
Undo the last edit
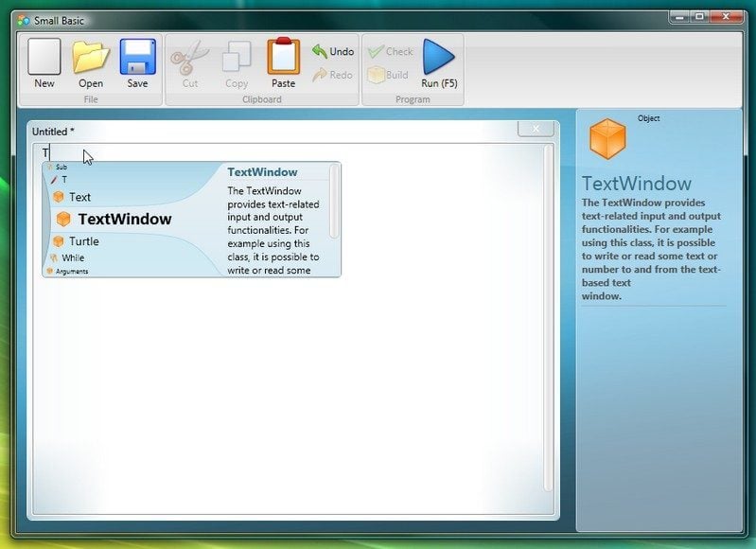point(333,51)
